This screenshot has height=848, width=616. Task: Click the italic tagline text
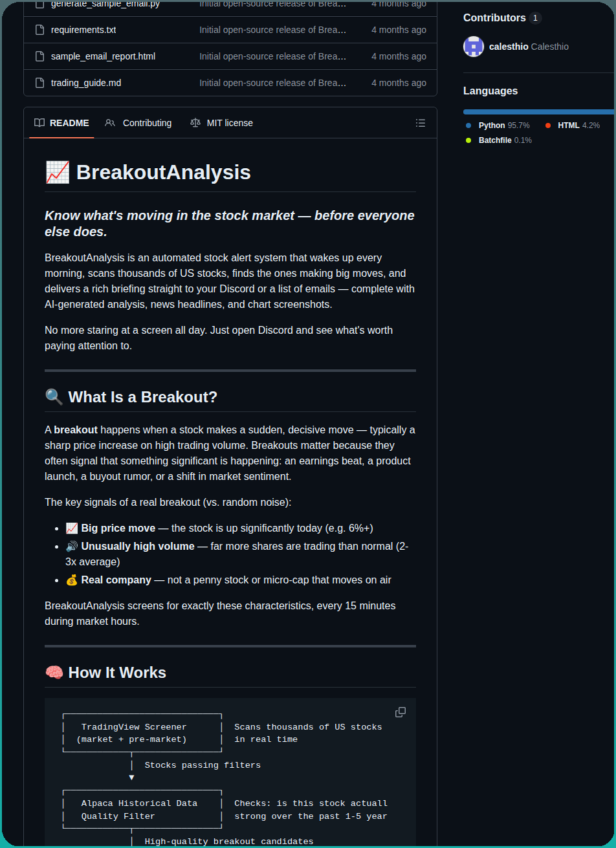[x=230, y=223]
